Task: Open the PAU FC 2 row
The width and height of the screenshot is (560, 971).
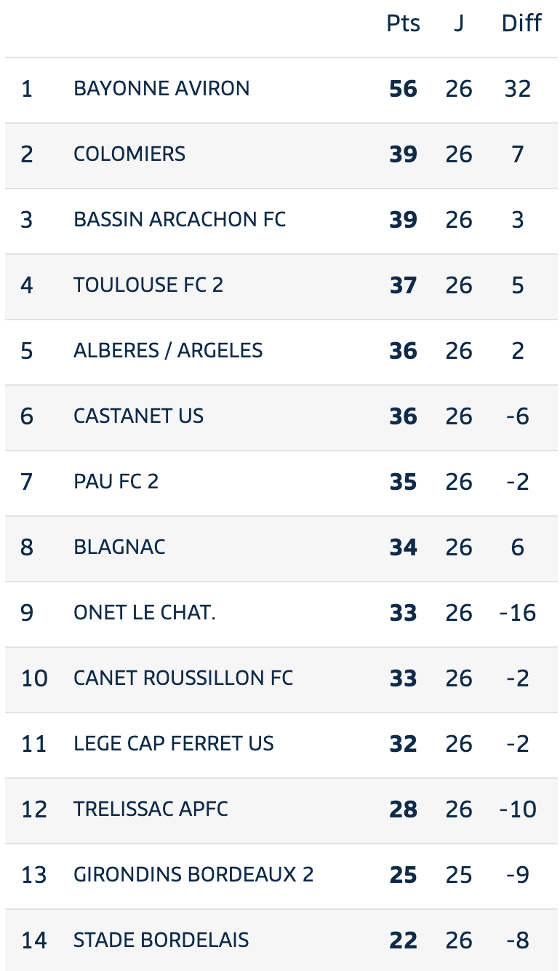Action: tap(280, 483)
